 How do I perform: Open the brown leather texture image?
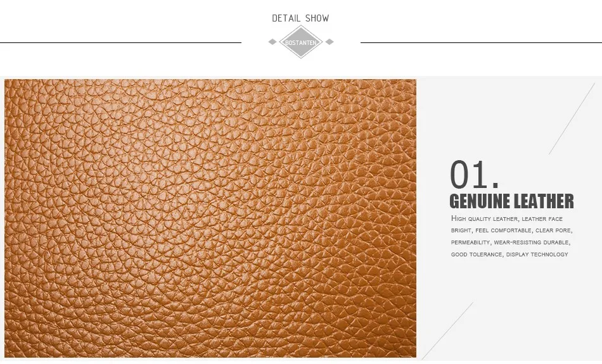[210, 218]
